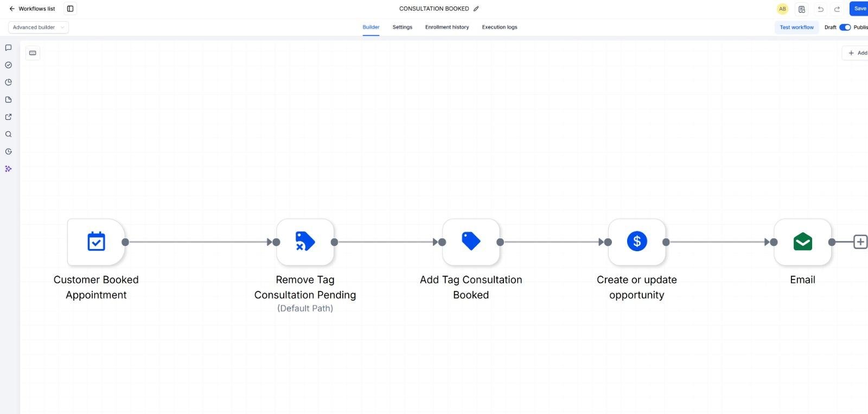Click the Customer Booked Appointment node output connector
This screenshot has width=868, height=414.
pos(125,242)
